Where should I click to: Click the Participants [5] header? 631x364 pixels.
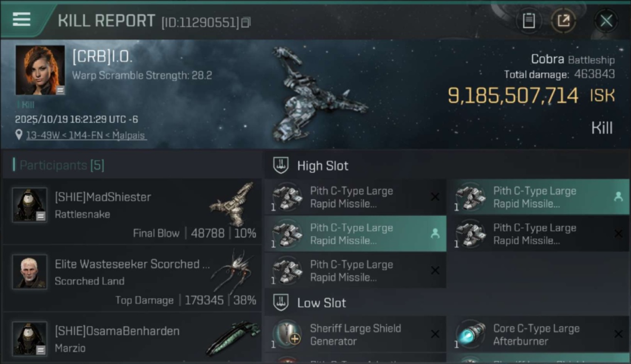pyautogui.click(x=62, y=165)
